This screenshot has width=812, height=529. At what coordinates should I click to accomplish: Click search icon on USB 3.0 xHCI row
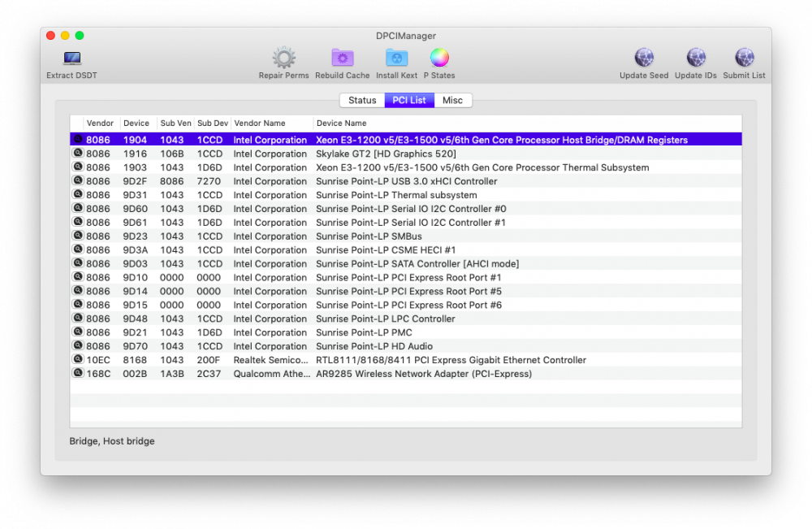(x=78, y=180)
